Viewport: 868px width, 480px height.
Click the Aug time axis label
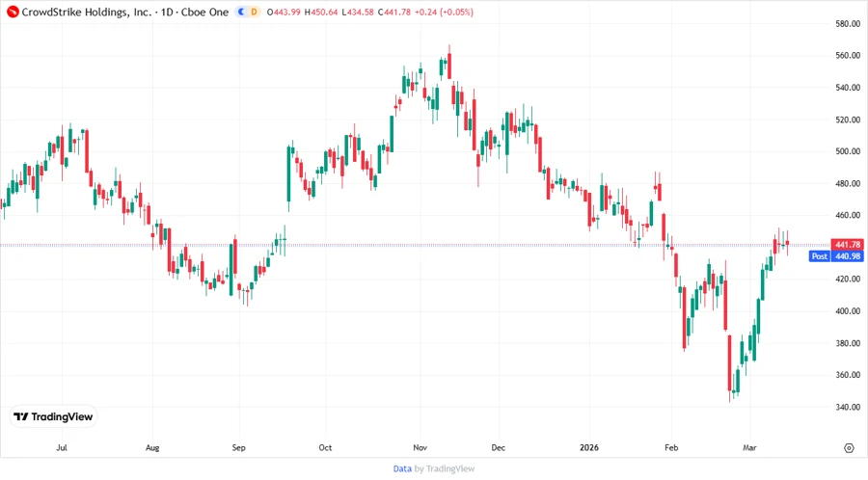point(152,447)
